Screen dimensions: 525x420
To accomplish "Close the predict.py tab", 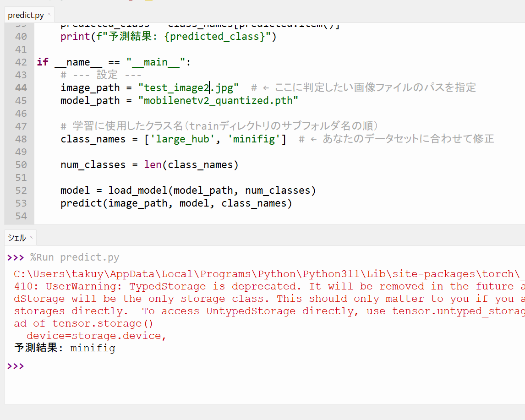I will pyautogui.click(x=49, y=15).
